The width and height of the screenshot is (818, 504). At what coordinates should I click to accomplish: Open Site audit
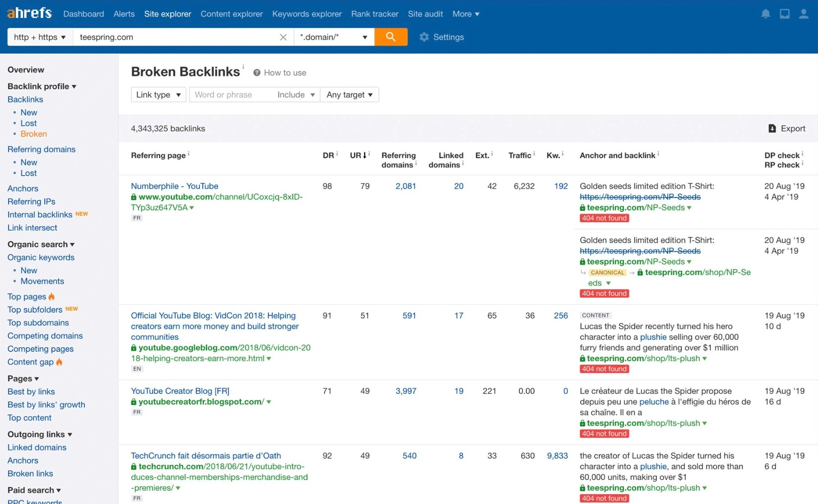tap(426, 14)
